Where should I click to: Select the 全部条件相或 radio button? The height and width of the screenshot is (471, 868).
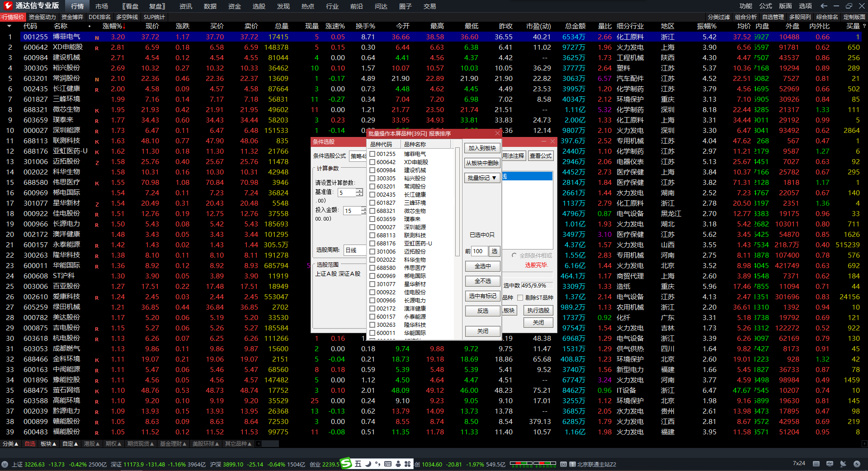(514, 255)
